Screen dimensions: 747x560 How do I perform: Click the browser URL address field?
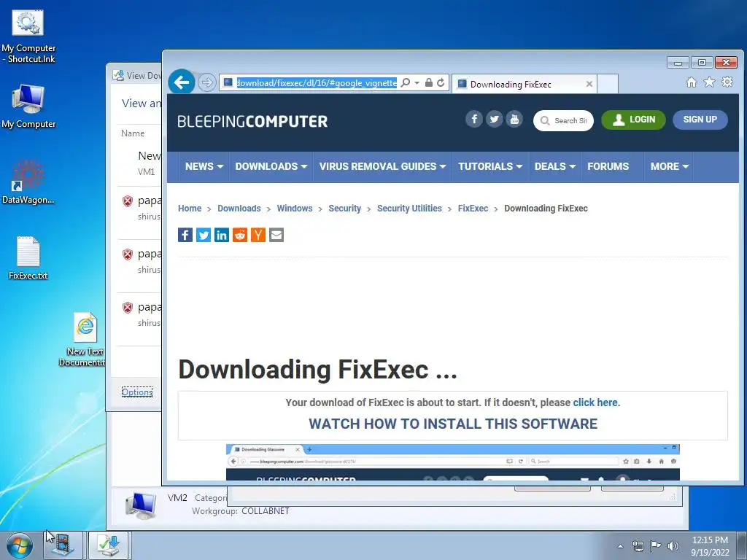point(317,83)
